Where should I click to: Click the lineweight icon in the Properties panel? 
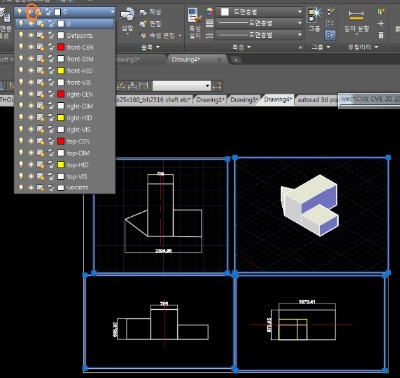click(x=210, y=23)
